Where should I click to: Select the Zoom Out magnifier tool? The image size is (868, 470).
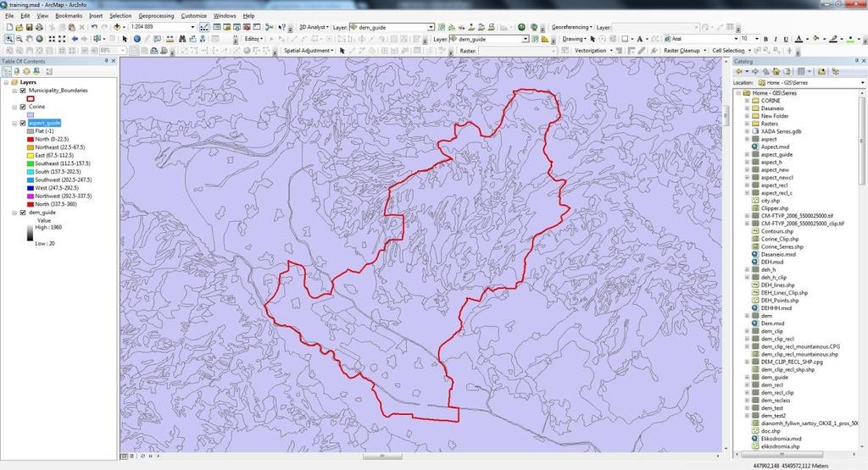[x=19, y=39]
